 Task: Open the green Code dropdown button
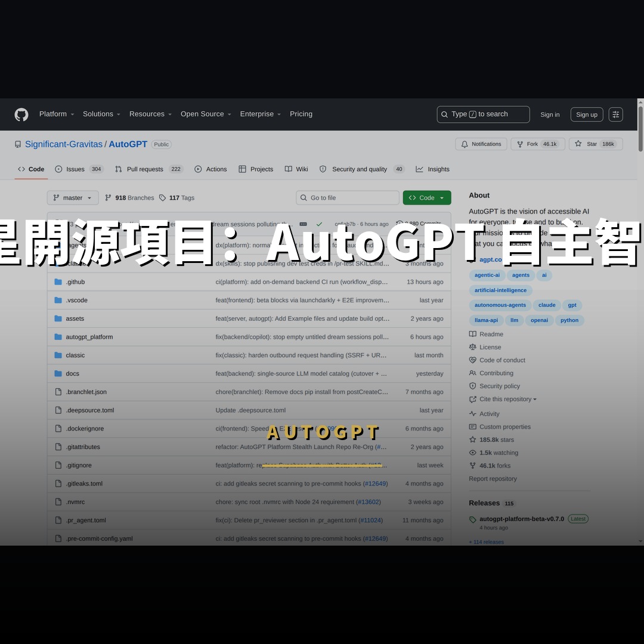click(x=427, y=198)
